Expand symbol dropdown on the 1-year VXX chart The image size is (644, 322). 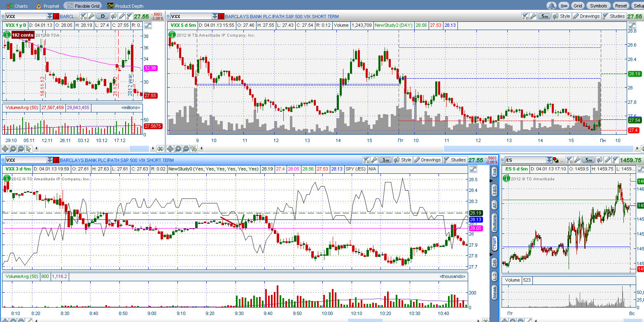click(50, 16)
